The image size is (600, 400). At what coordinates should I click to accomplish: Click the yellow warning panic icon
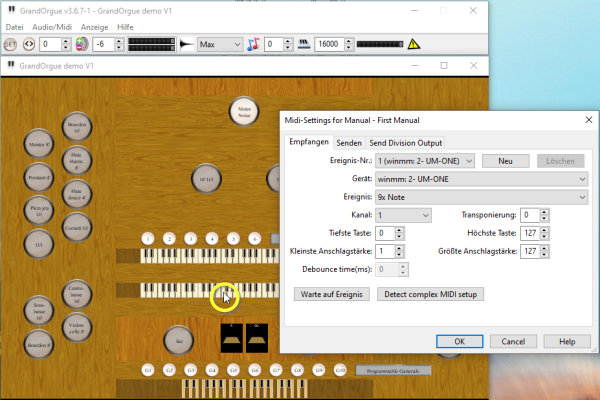click(x=414, y=44)
